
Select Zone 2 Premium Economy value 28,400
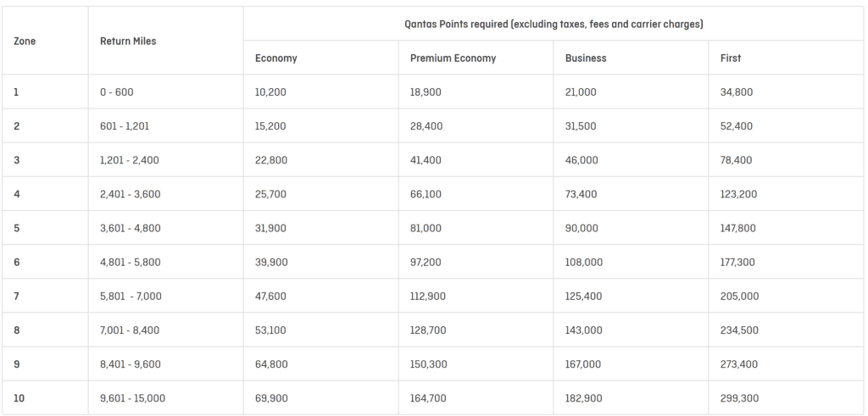[x=426, y=126]
